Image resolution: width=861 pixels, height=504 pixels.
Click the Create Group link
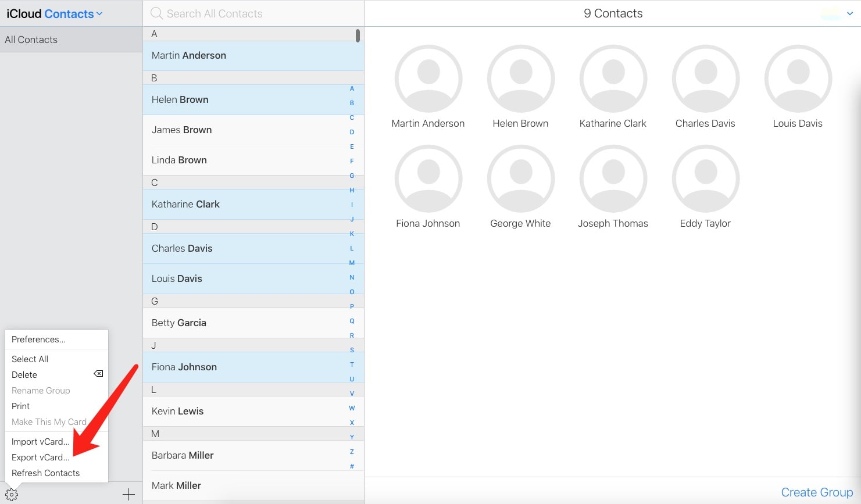tap(816, 492)
